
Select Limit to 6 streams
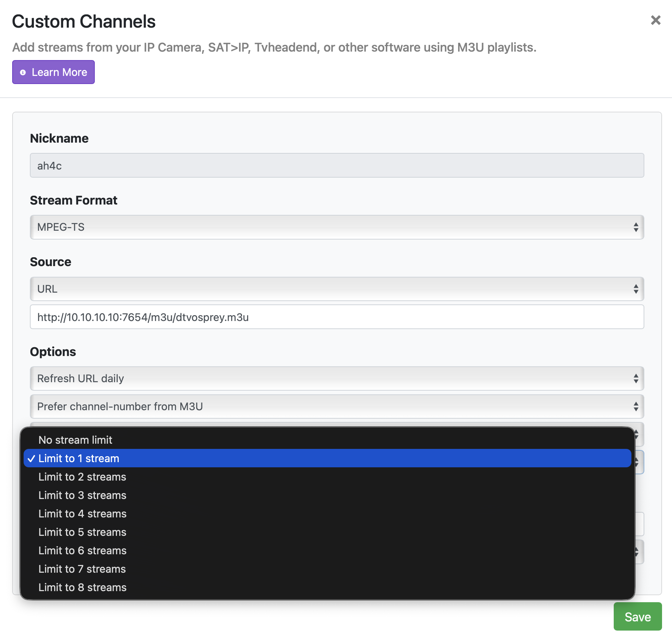(82, 551)
